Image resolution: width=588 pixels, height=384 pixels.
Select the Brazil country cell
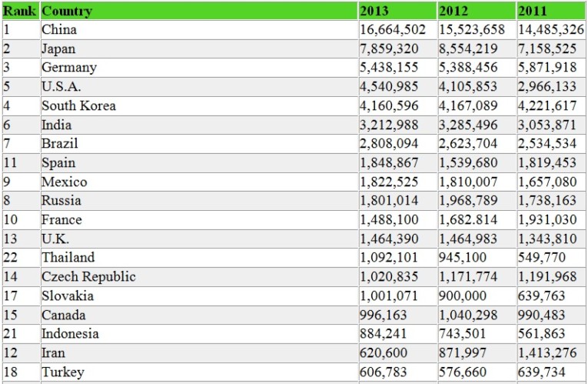pyautogui.click(x=60, y=144)
